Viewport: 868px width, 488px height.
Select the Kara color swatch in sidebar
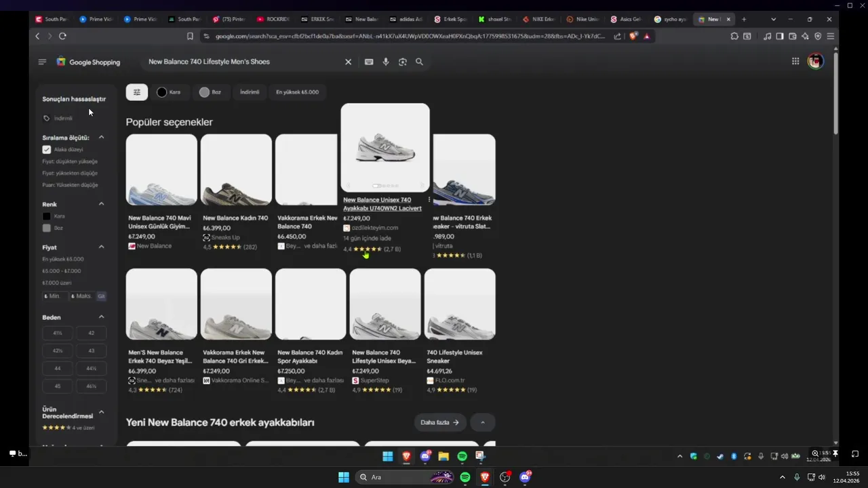[47, 216]
